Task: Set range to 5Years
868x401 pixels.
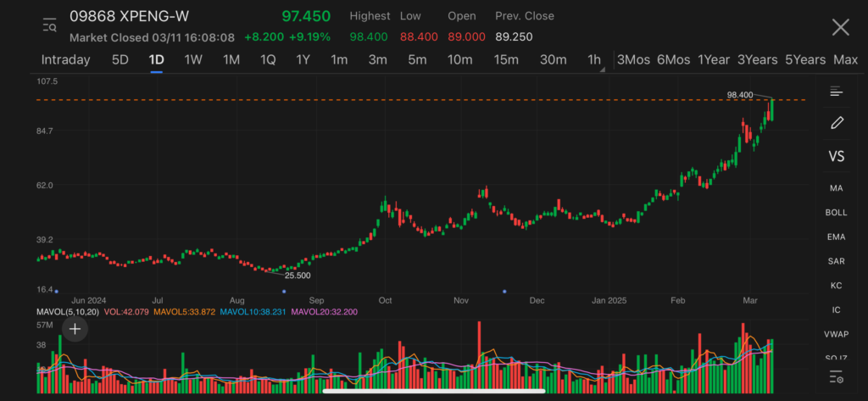Action: tap(805, 60)
